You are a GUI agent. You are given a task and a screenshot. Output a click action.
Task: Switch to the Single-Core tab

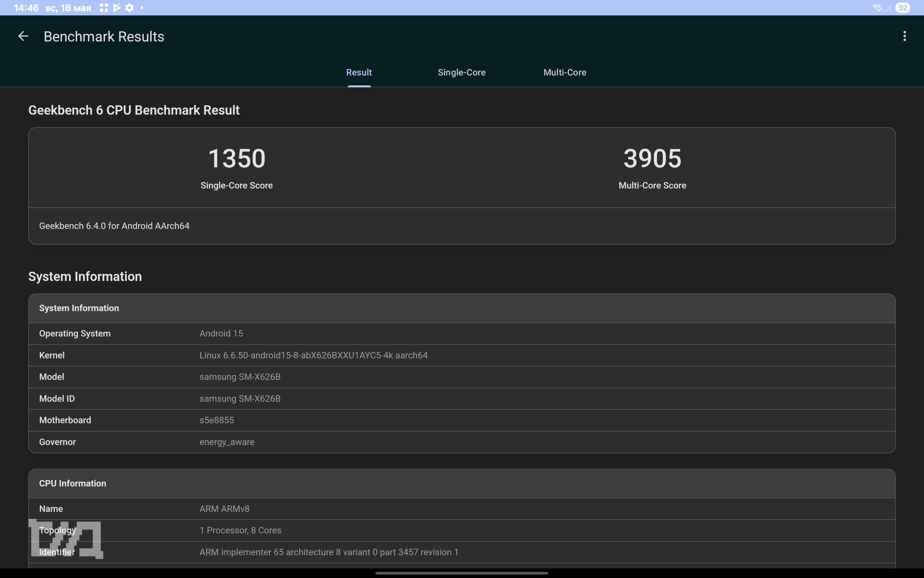(462, 72)
